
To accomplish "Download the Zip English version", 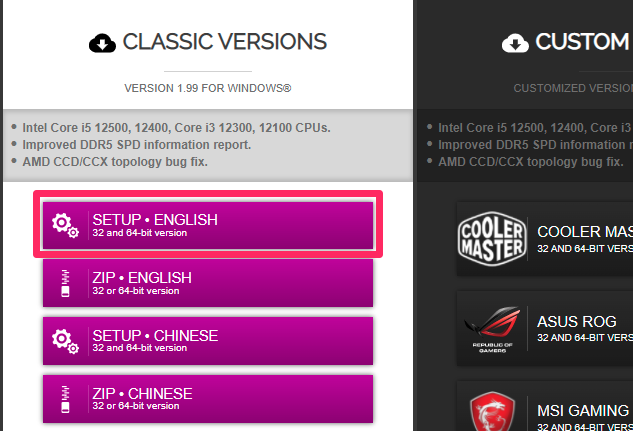I will click(x=208, y=283).
